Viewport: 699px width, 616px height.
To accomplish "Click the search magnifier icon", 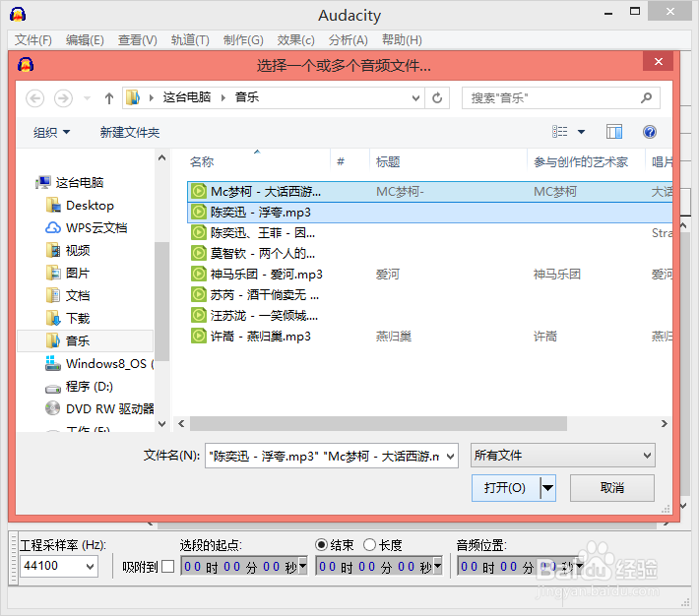I will point(646,97).
